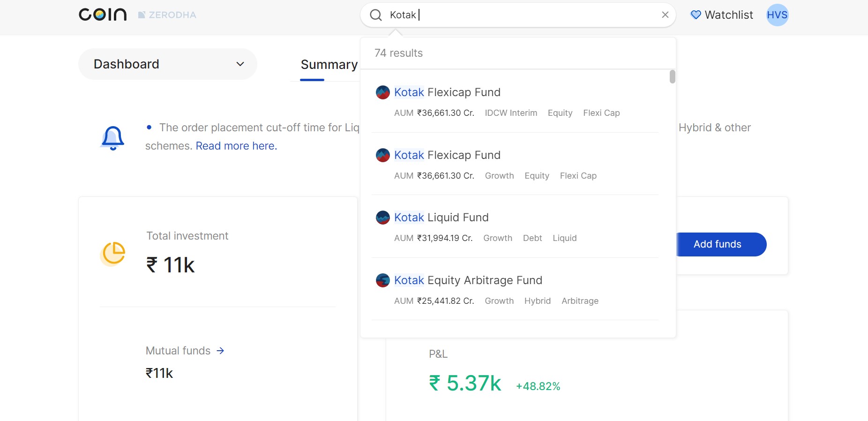Click inside the Kotak search field
Viewport: 868px width, 421px height.
(x=518, y=15)
